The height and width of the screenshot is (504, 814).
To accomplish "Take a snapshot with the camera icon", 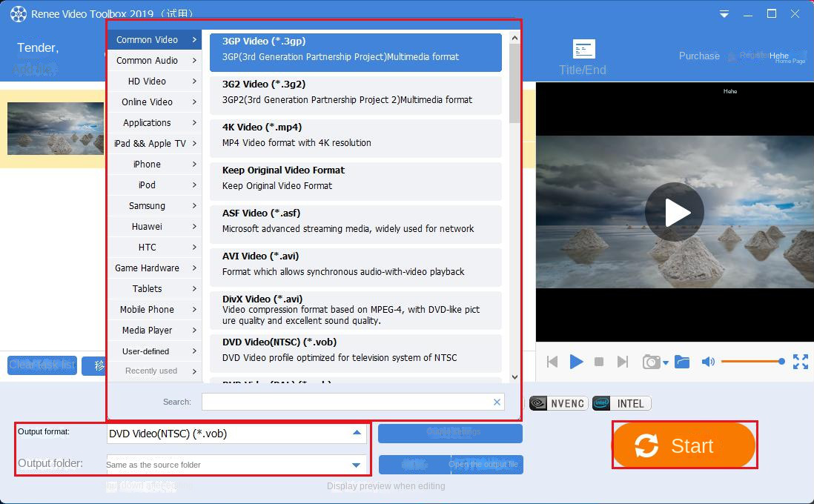I will click(652, 362).
